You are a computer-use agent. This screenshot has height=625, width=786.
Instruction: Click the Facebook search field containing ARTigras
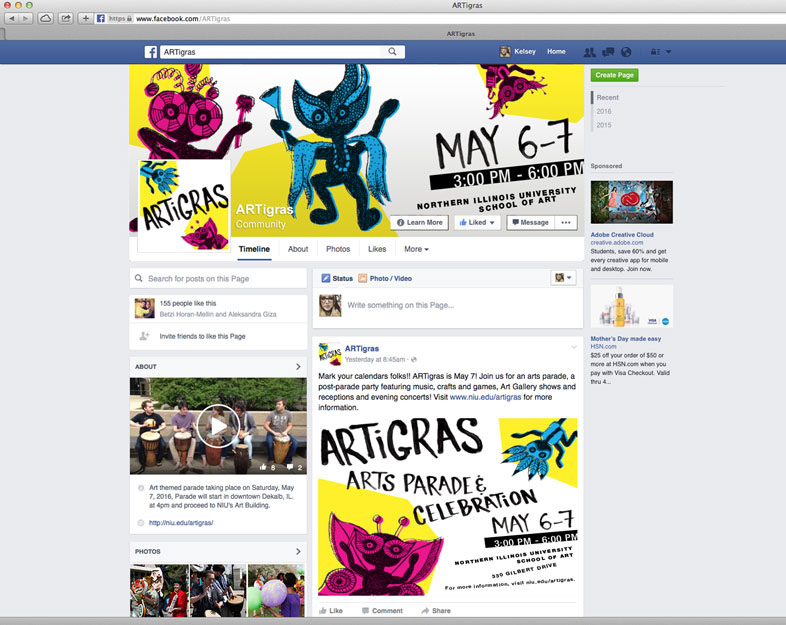tap(282, 52)
